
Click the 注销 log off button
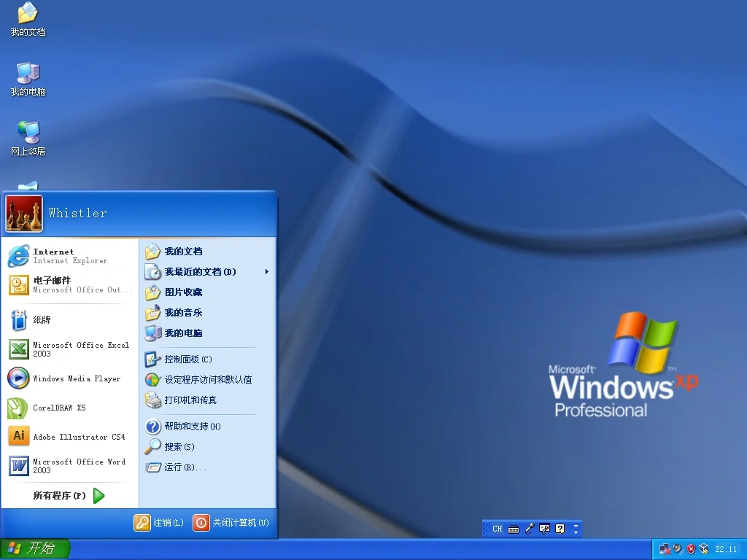(158, 523)
